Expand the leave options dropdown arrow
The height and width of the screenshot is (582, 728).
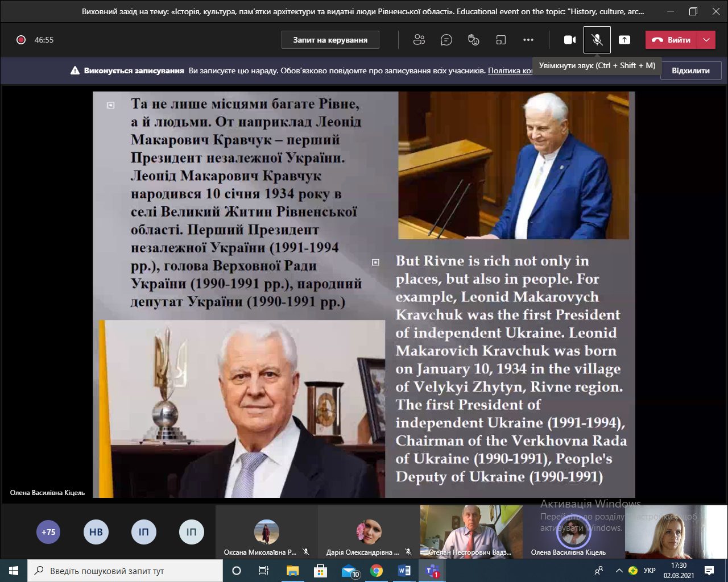706,40
